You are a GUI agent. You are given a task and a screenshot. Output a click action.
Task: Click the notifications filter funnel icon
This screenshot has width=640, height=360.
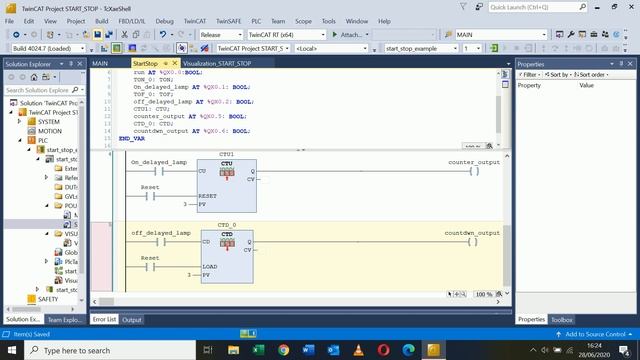tap(463, 7)
